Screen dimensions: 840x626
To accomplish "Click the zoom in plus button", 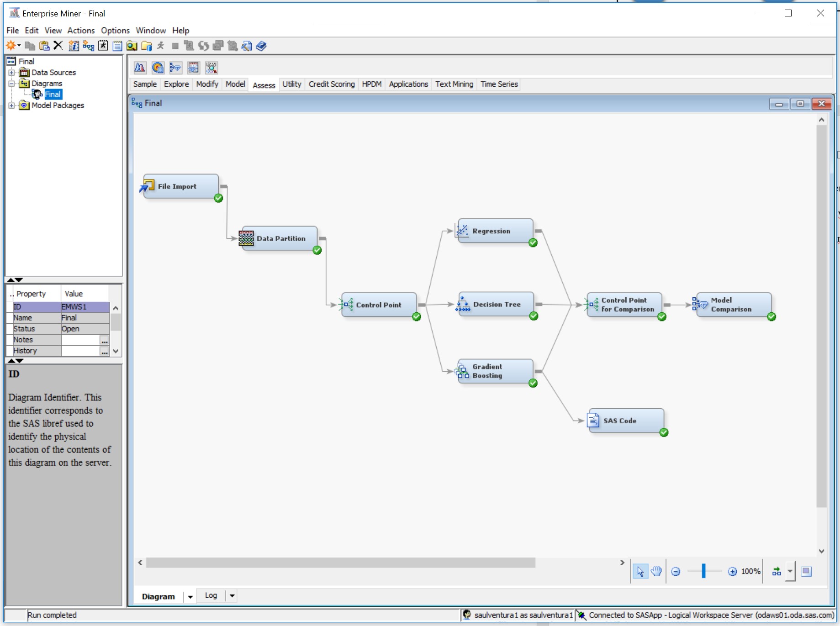I will (x=732, y=572).
